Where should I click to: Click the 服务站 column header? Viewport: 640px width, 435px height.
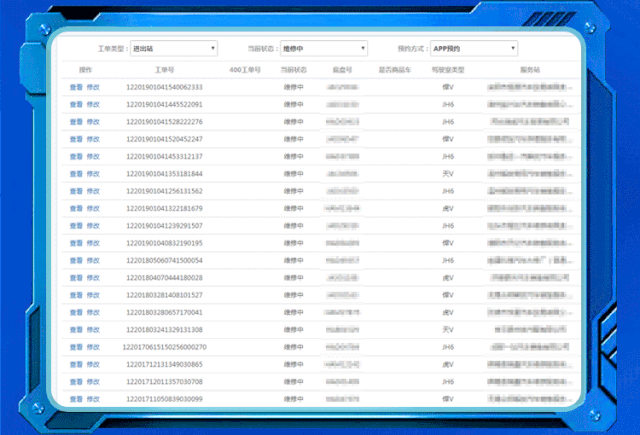[x=530, y=70]
